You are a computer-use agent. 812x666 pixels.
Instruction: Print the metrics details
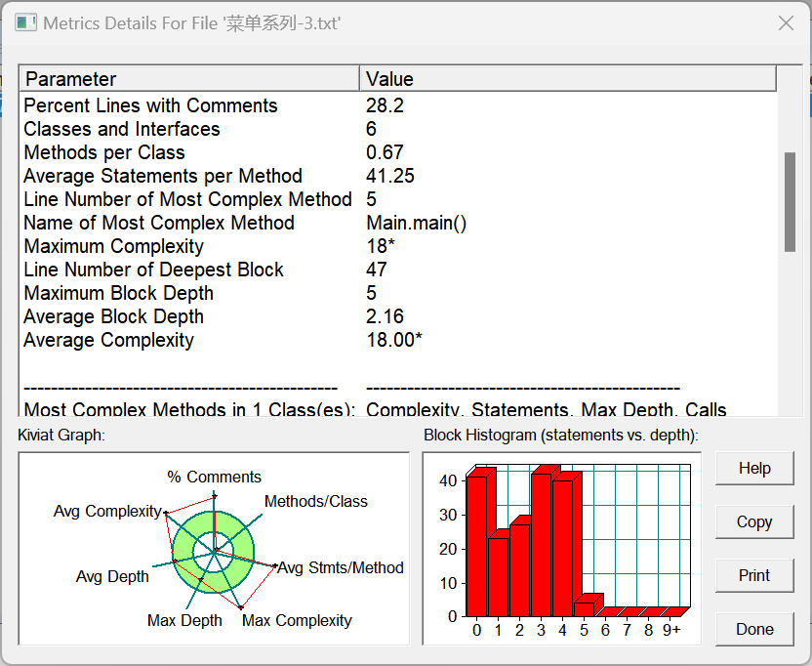point(754,575)
